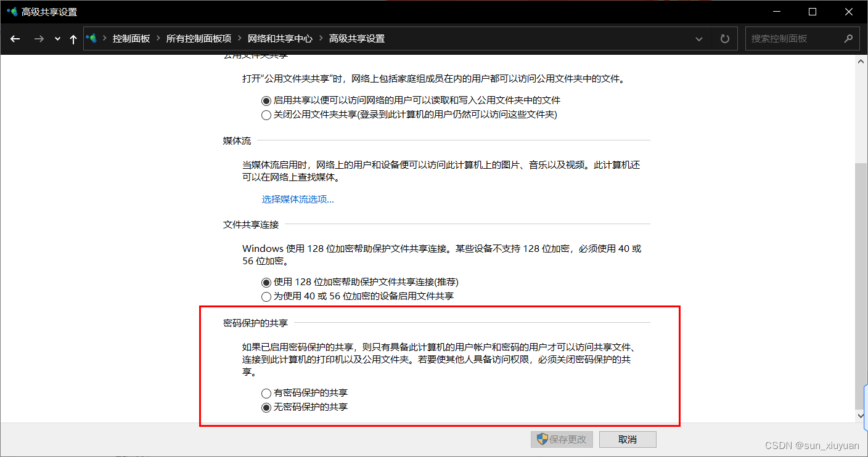Click the 媒体流 section heading

point(237,141)
